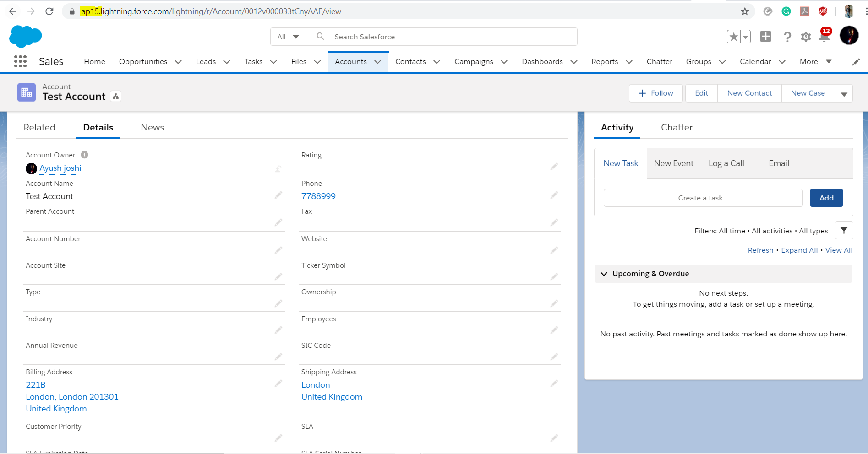The width and height of the screenshot is (868, 454).
Task: Select the Log a Call tab
Action: [x=726, y=163]
